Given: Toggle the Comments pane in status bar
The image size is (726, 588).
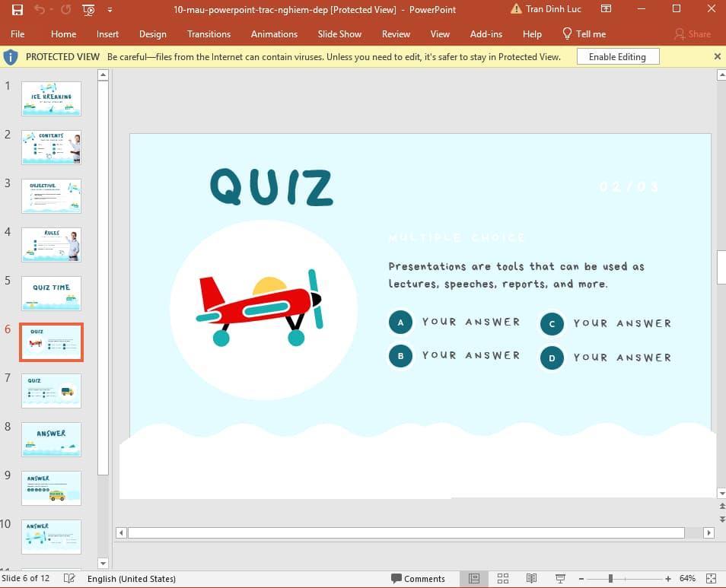Looking at the screenshot, I should coord(418,579).
